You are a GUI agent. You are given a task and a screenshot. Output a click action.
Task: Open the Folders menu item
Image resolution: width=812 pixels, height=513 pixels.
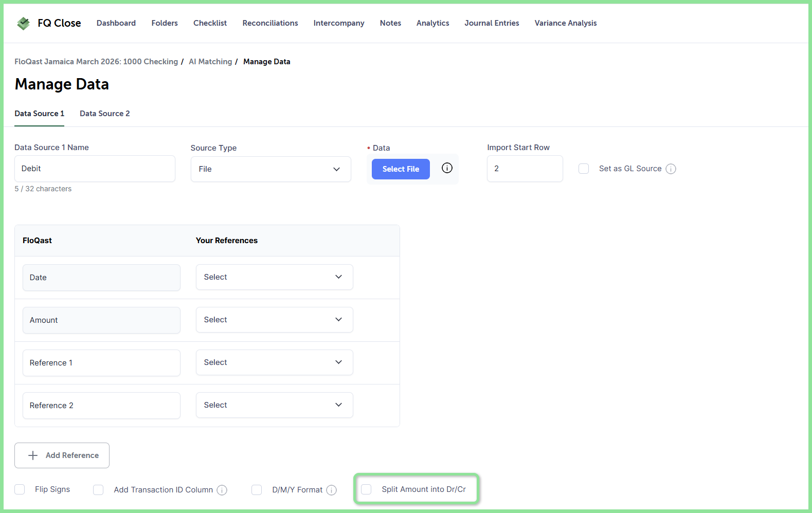coord(165,23)
